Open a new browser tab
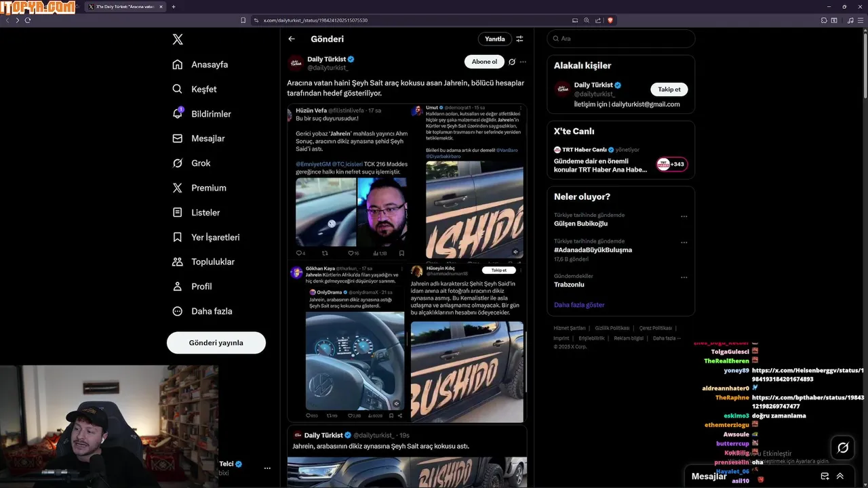Image resolution: width=868 pixels, height=488 pixels. (x=174, y=7)
